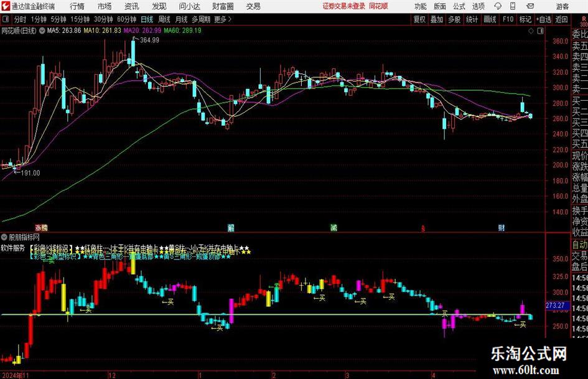588x379 pixels.
Task: Open the 选项 menu
Action: click(x=478, y=6)
